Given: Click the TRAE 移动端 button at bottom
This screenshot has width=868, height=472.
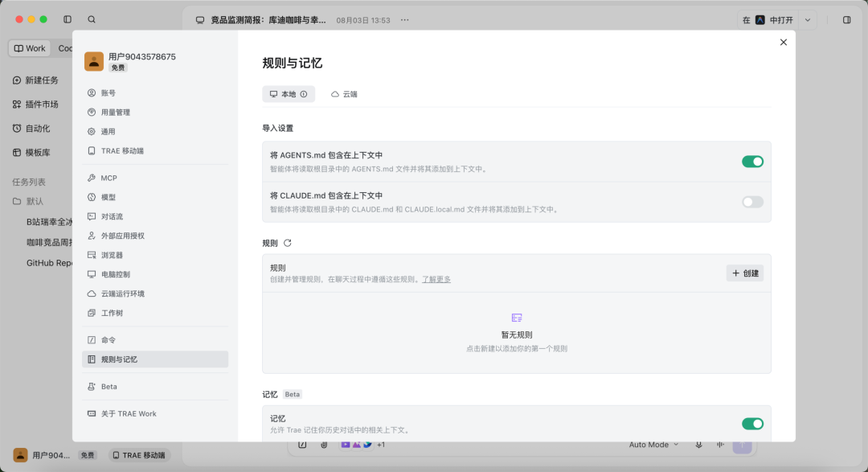Looking at the screenshot, I should point(139,455).
